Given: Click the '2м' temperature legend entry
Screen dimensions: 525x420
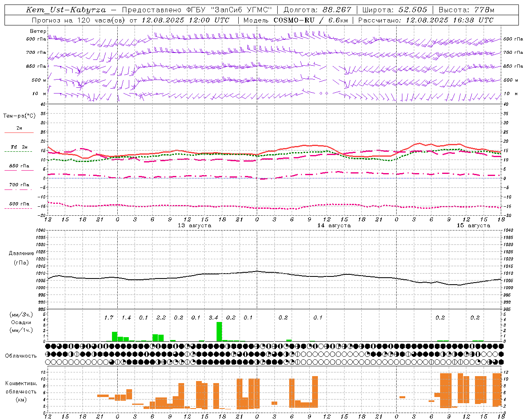Looking at the screenshot, I should tap(19, 128).
